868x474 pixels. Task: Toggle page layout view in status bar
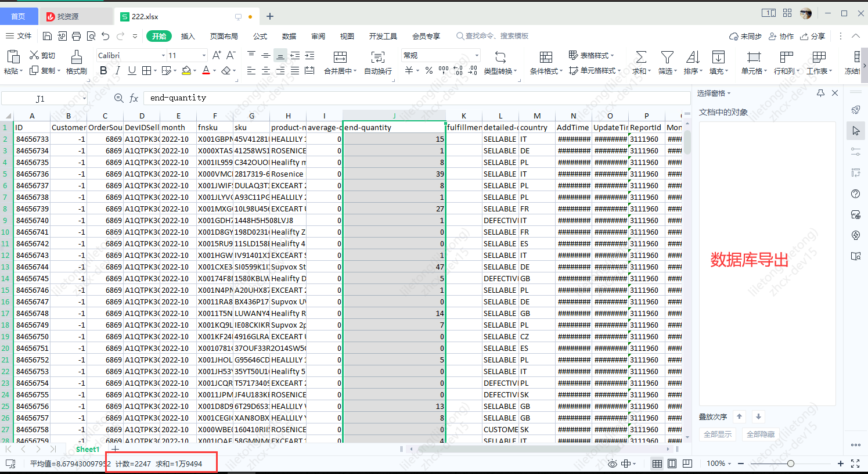click(672, 464)
